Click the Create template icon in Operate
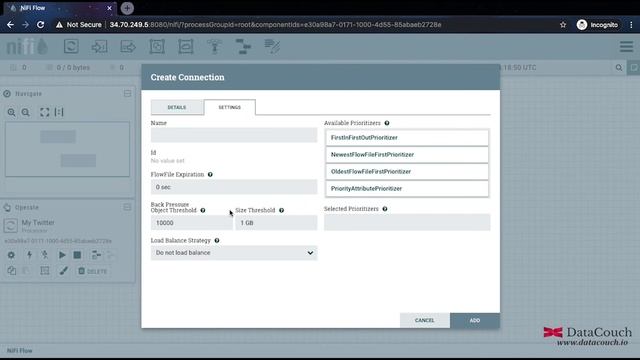The height and width of the screenshot is (360, 640). 96,255
